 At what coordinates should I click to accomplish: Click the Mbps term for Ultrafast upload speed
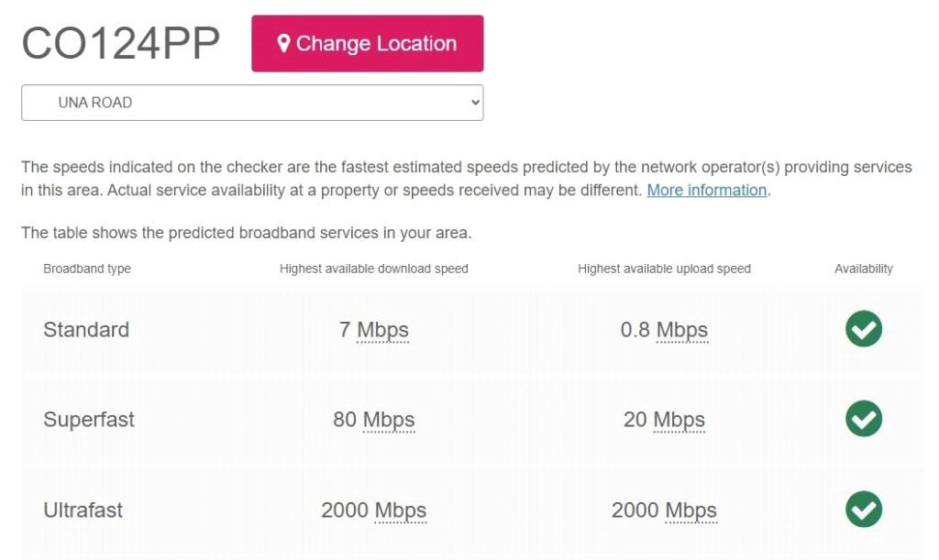(691, 511)
